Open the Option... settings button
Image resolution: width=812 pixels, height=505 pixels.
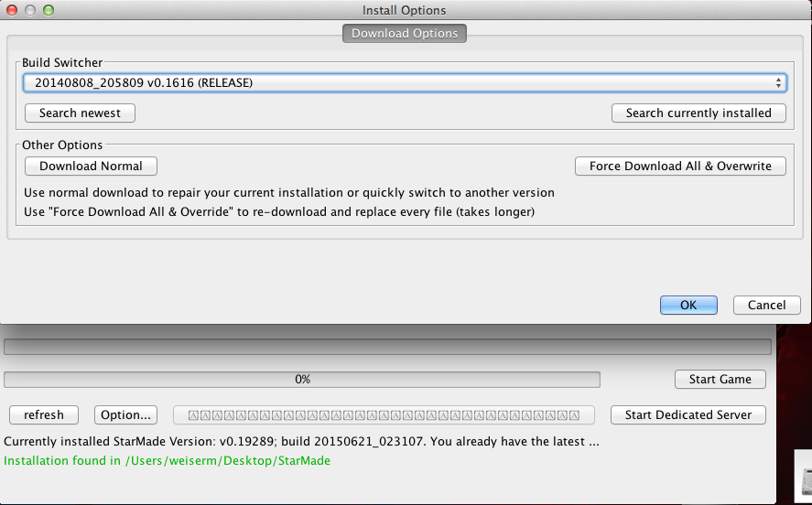[125, 414]
